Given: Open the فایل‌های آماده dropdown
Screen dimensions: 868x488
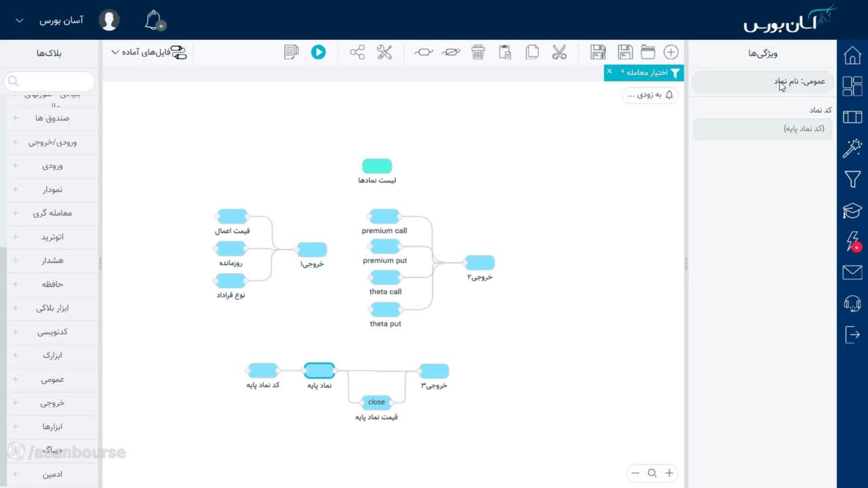Looking at the screenshot, I should click(149, 52).
